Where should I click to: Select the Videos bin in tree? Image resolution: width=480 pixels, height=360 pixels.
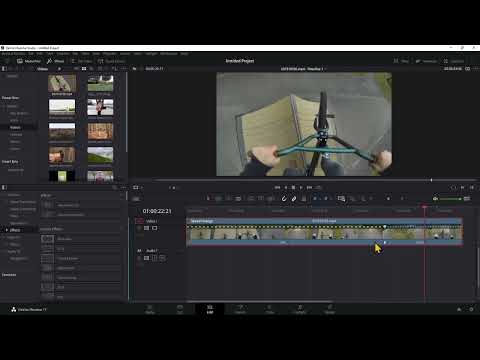pyautogui.click(x=15, y=127)
